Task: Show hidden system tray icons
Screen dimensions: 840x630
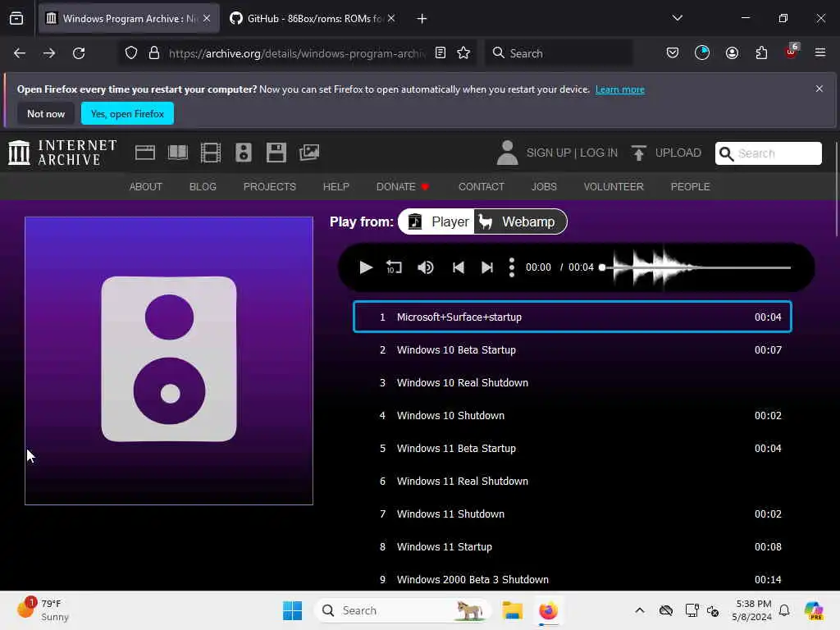Action: click(x=640, y=610)
